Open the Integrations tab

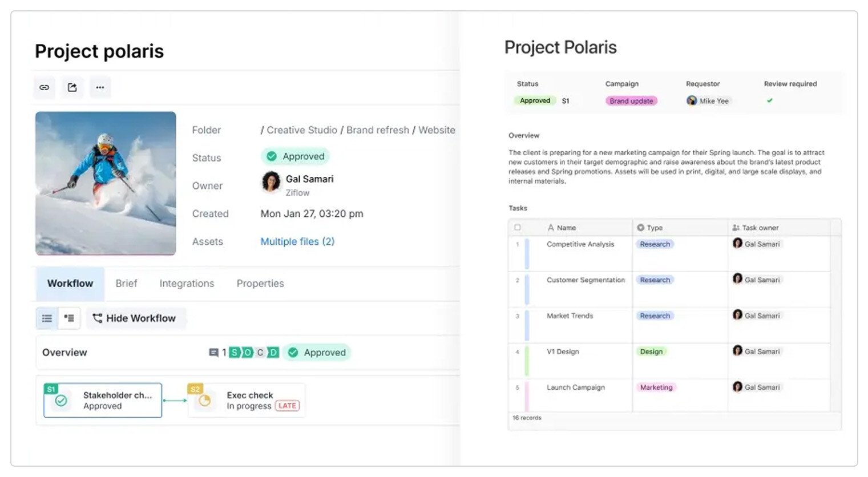pyautogui.click(x=187, y=284)
